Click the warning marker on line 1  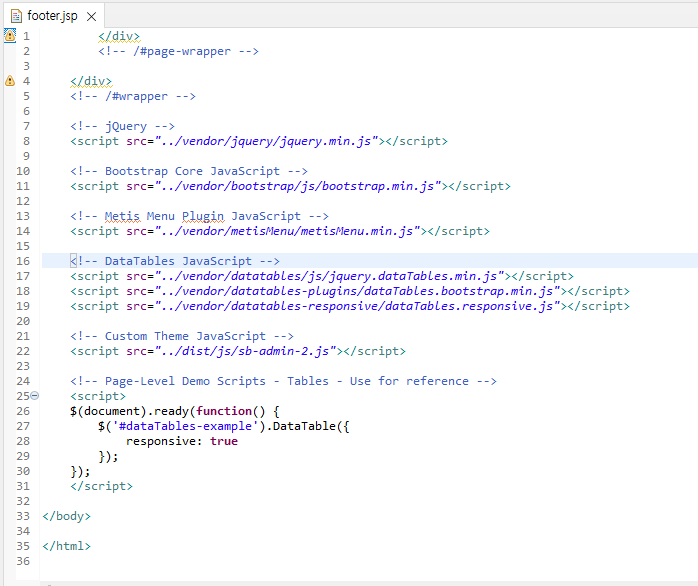coord(10,36)
